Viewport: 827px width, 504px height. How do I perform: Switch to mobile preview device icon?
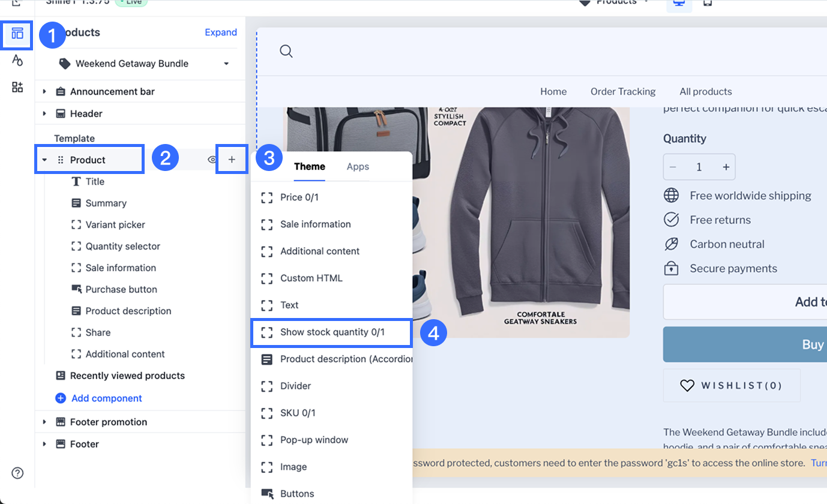tap(708, 3)
